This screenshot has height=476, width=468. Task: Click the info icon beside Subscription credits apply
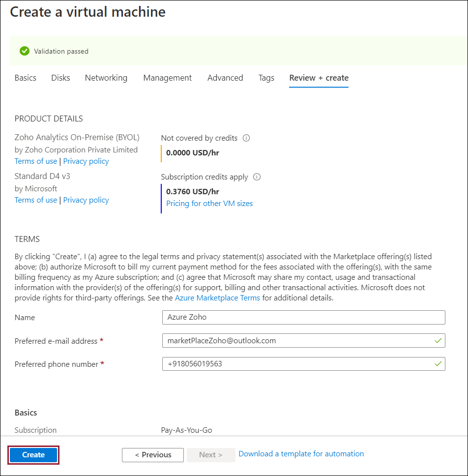(257, 177)
